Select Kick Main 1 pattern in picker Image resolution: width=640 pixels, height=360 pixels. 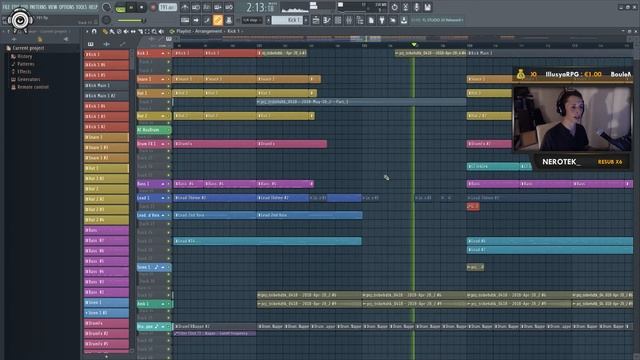coord(106,85)
